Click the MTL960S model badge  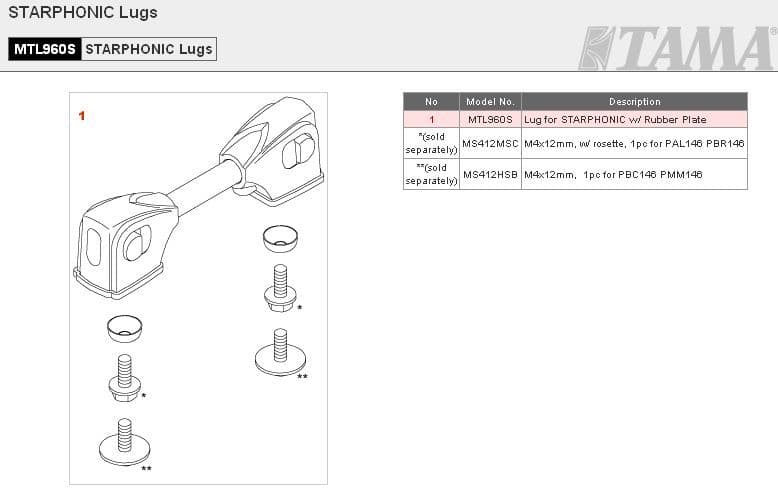[45, 49]
